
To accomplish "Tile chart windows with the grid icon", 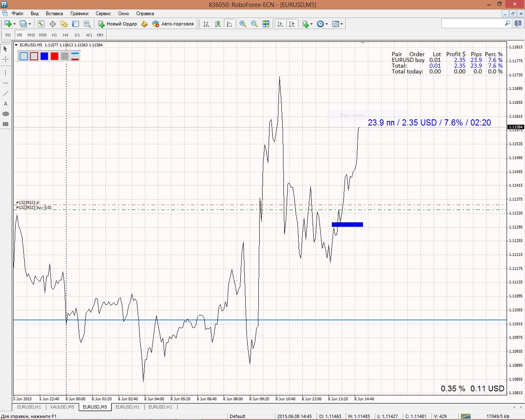I will [x=266, y=24].
